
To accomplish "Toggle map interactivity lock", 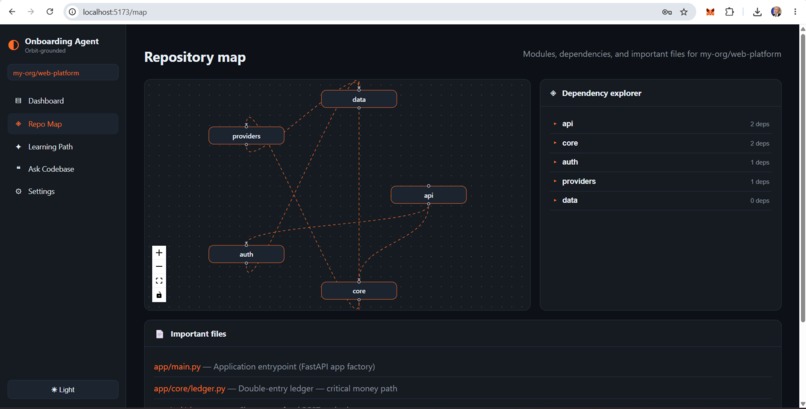I will click(159, 295).
